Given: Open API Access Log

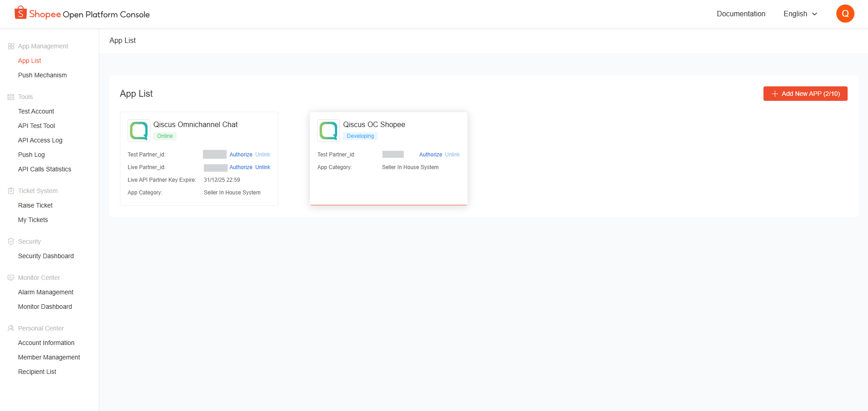Looking at the screenshot, I should [40, 141].
